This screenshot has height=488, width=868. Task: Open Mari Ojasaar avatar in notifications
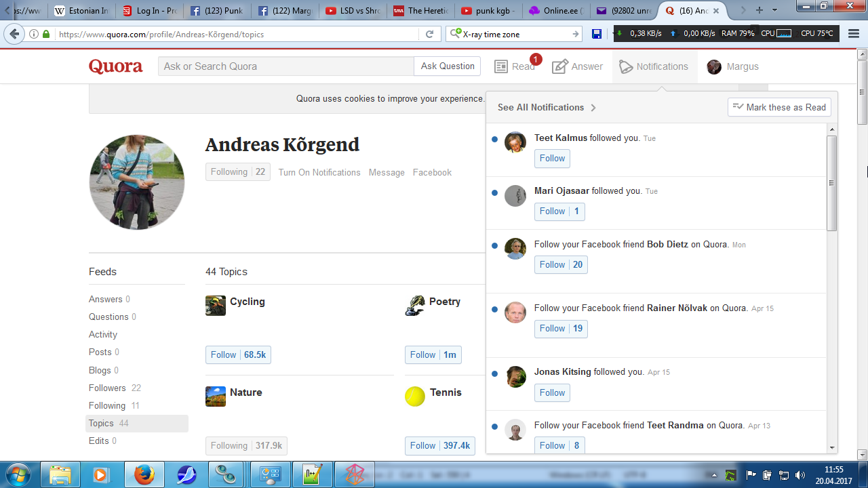(x=515, y=196)
